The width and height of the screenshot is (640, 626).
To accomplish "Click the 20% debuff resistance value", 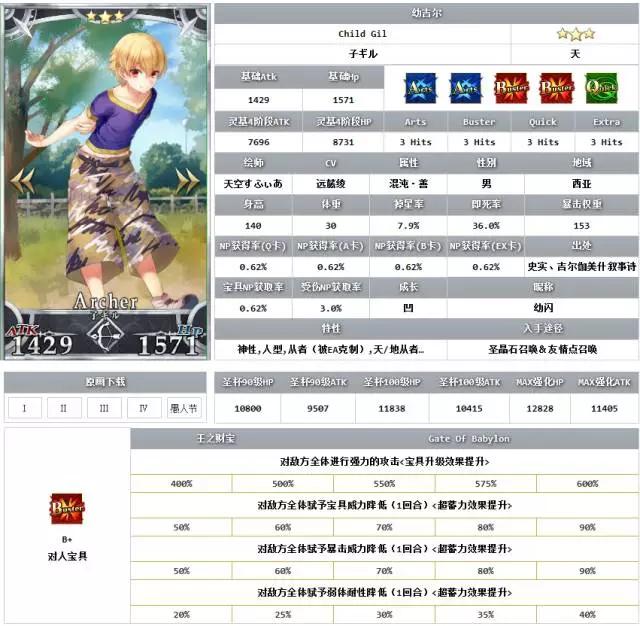I will (181, 615).
